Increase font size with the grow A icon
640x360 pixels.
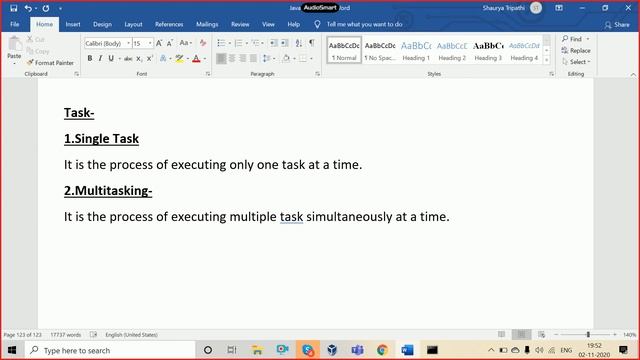(159, 43)
